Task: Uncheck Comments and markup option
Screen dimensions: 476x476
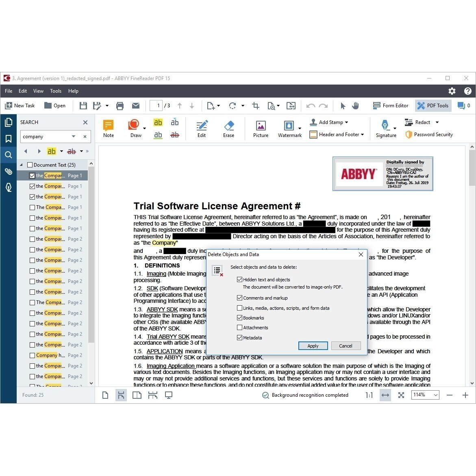Action: coord(239,298)
